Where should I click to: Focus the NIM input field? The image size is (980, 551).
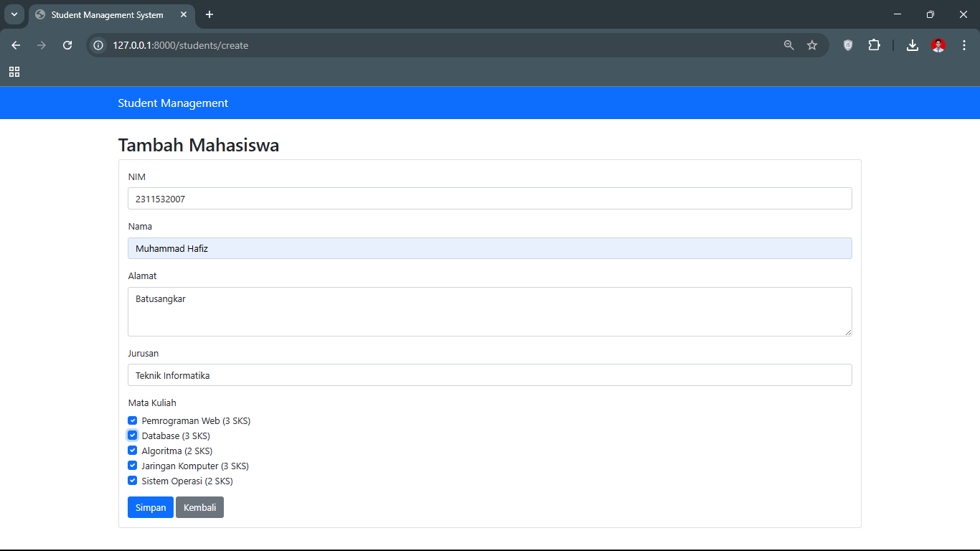(489, 199)
